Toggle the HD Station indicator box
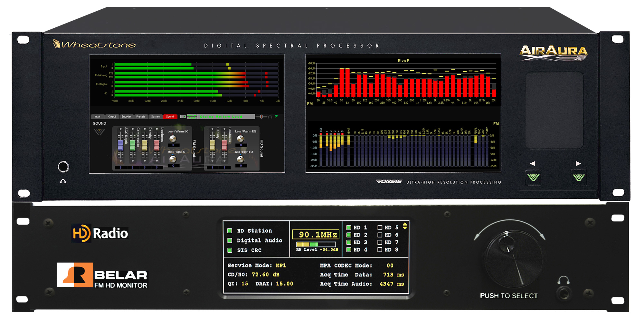644x319 pixels. pos(230,231)
